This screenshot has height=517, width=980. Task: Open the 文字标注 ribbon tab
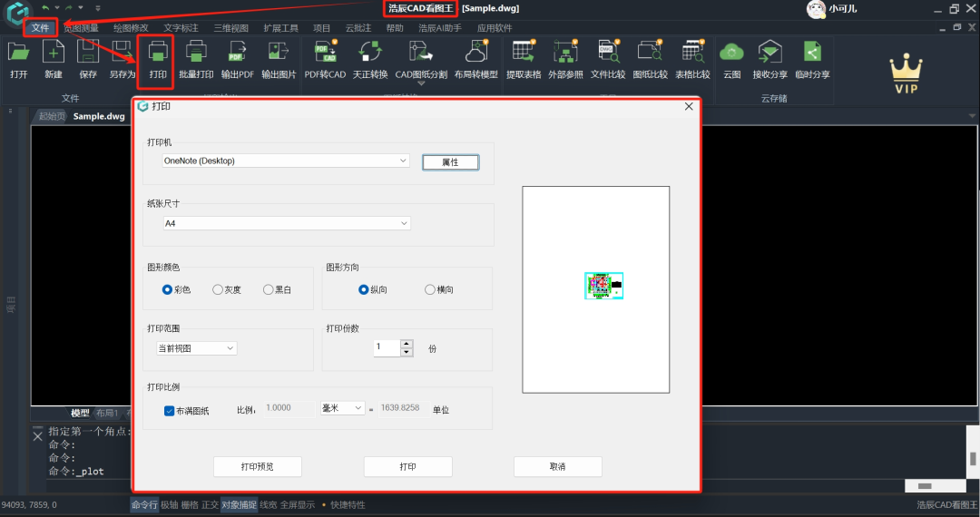(x=181, y=28)
